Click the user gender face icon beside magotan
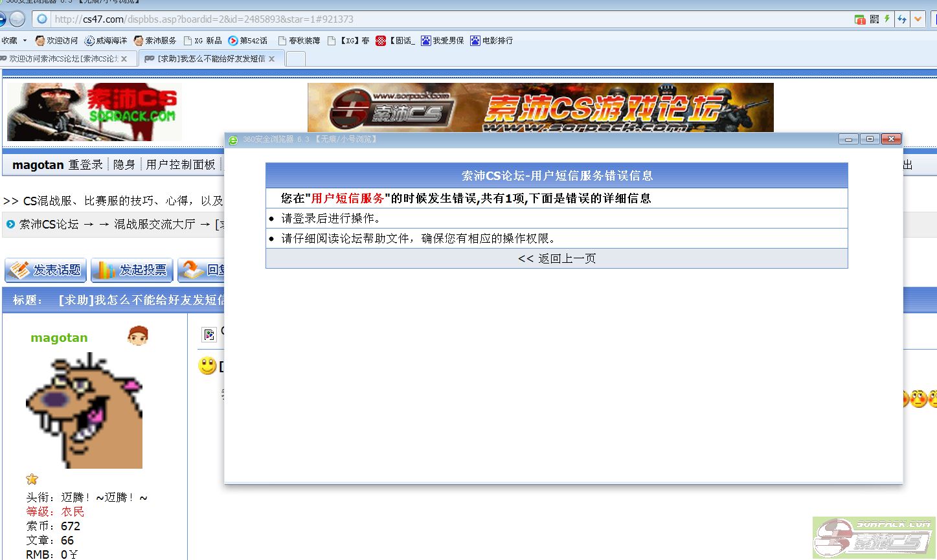 tap(138, 336)
